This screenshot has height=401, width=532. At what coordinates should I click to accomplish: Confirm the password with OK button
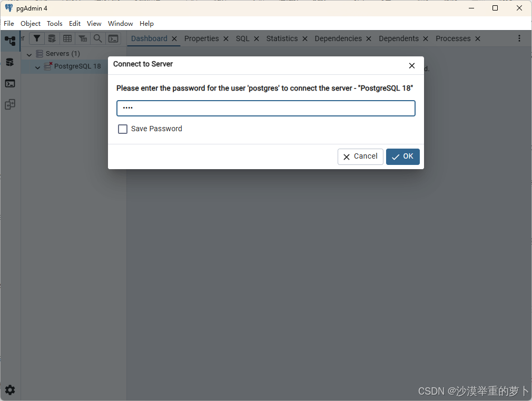[x=403, y=157]
